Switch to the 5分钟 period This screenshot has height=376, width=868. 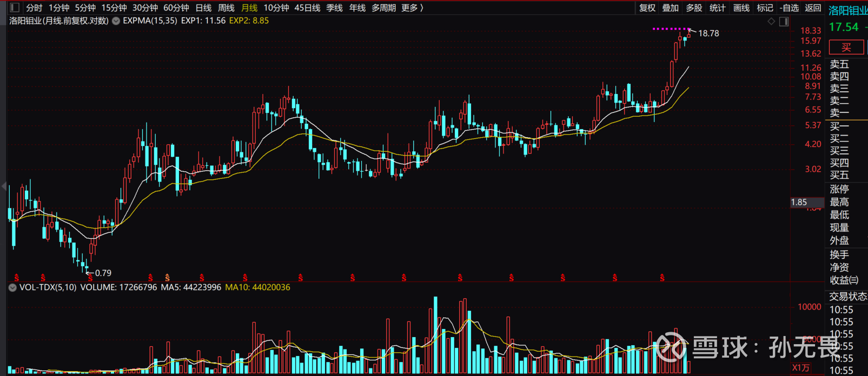click(x=85, y=8)
